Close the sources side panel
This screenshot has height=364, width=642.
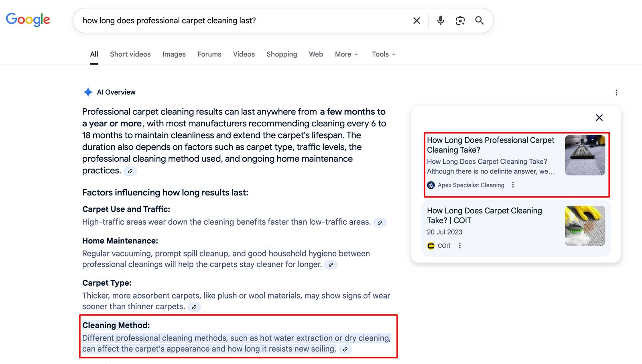(x=599, y=118)
